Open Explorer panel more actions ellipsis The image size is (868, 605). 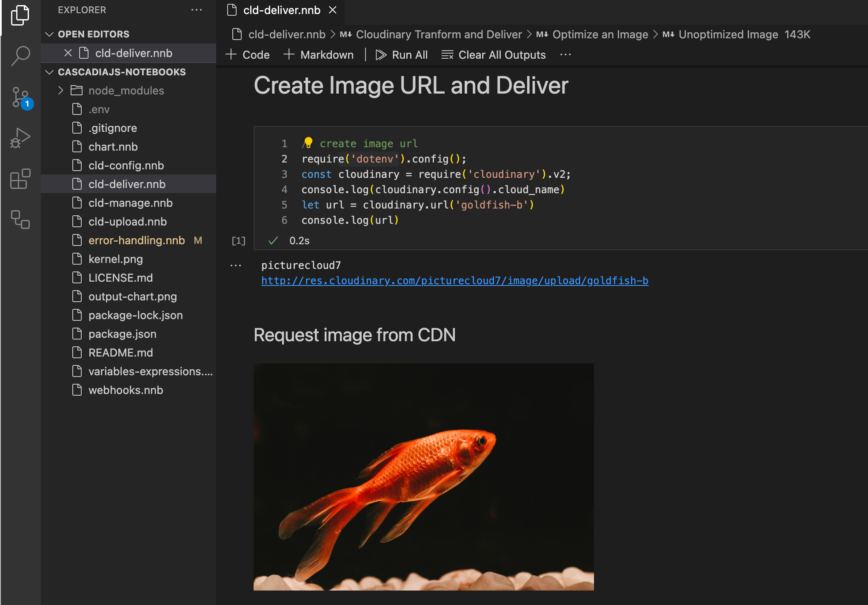click(197, 10)
